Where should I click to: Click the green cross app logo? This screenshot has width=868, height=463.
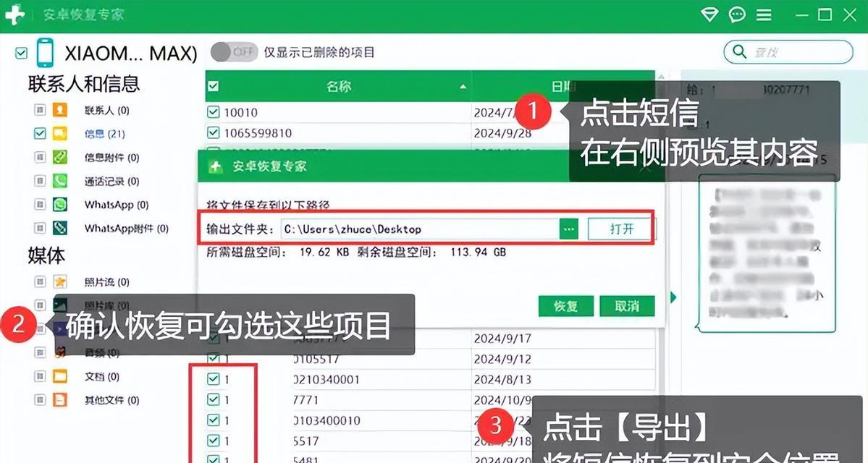click(x=14, y=14)
